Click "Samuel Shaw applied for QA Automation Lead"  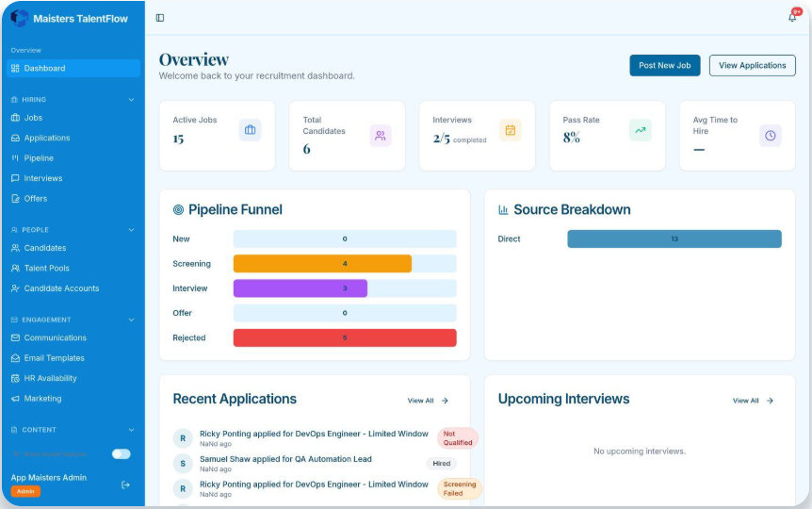point(285,459)
